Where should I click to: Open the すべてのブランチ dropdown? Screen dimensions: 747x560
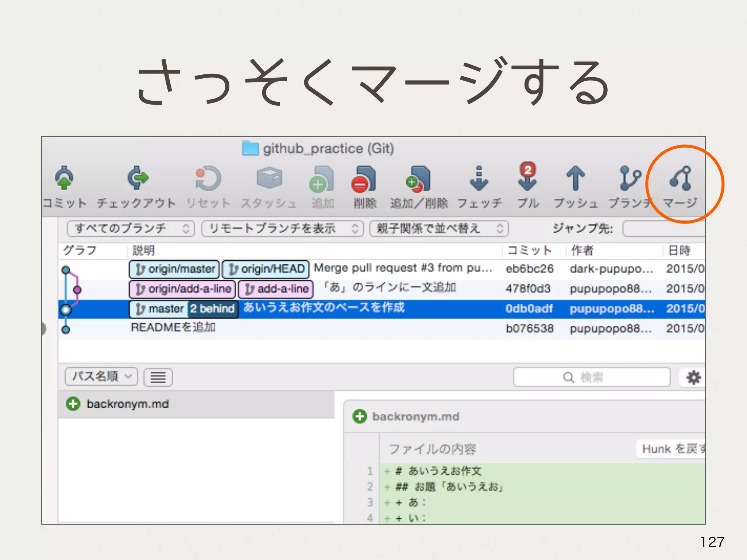[x=131, y=229]
